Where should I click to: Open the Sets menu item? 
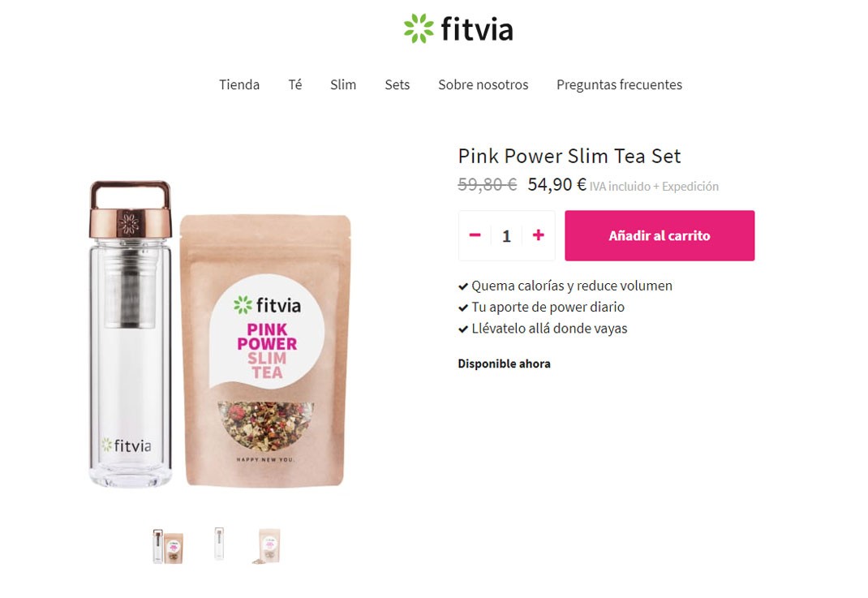(397, 84)
